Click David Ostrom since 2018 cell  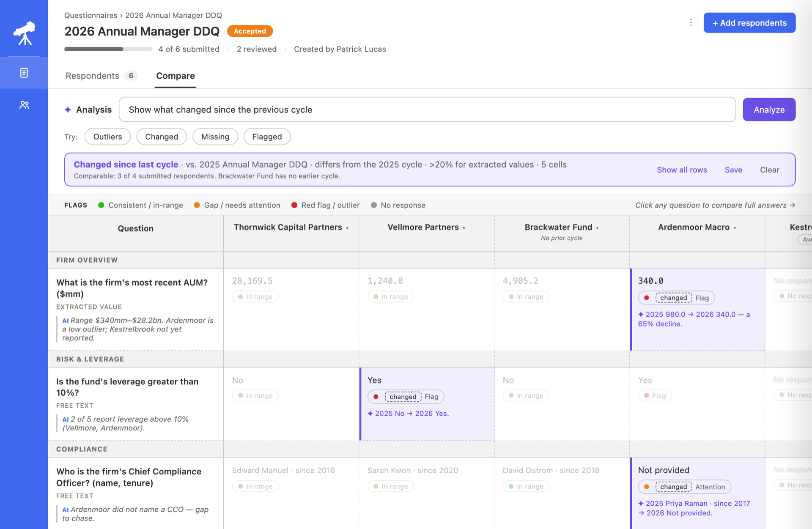(551, 470)
